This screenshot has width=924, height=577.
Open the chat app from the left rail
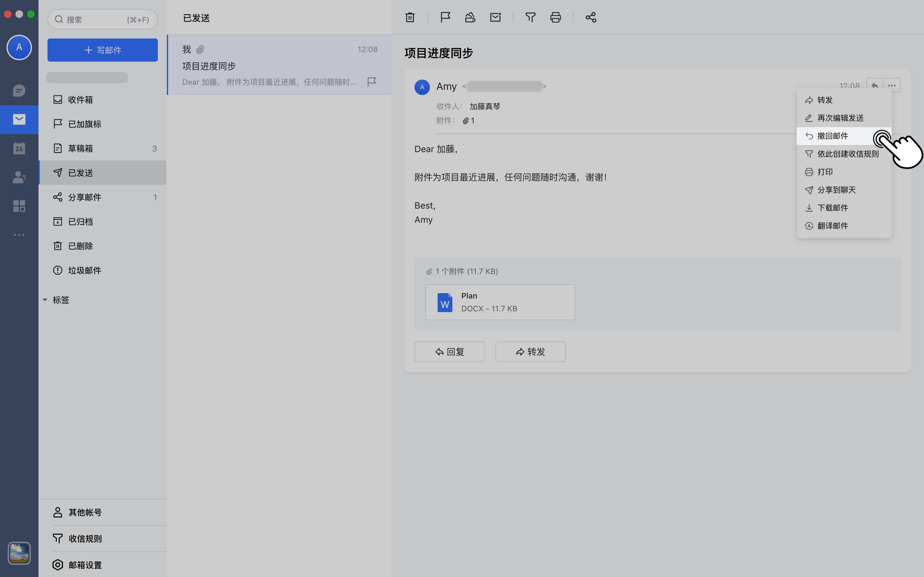[x=19, y=91]
